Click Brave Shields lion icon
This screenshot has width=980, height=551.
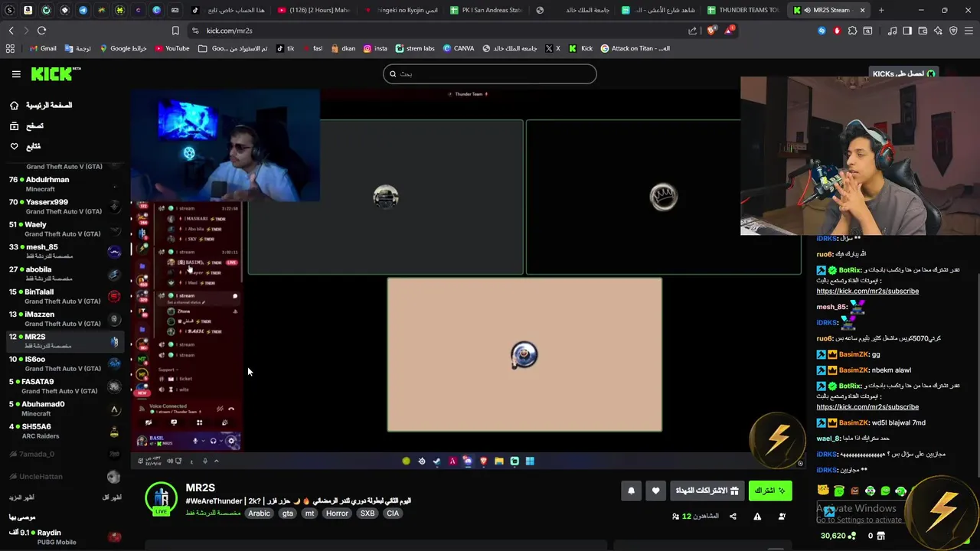click(711, 31)
